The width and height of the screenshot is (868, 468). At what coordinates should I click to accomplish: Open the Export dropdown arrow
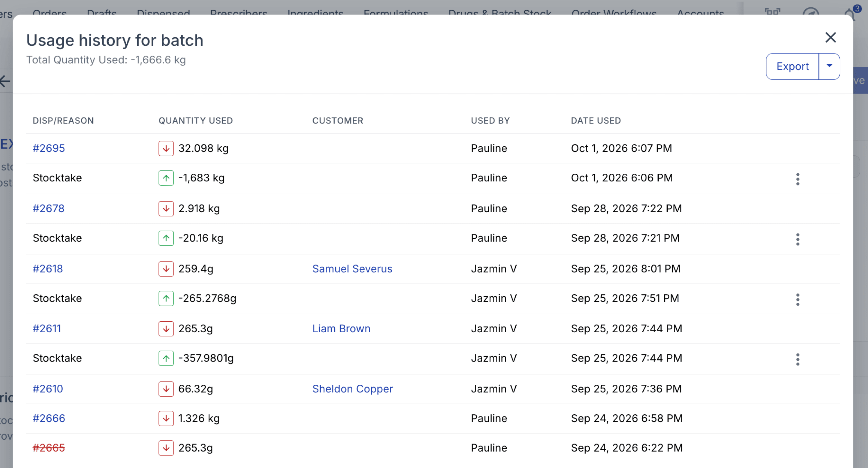(829, 67)
